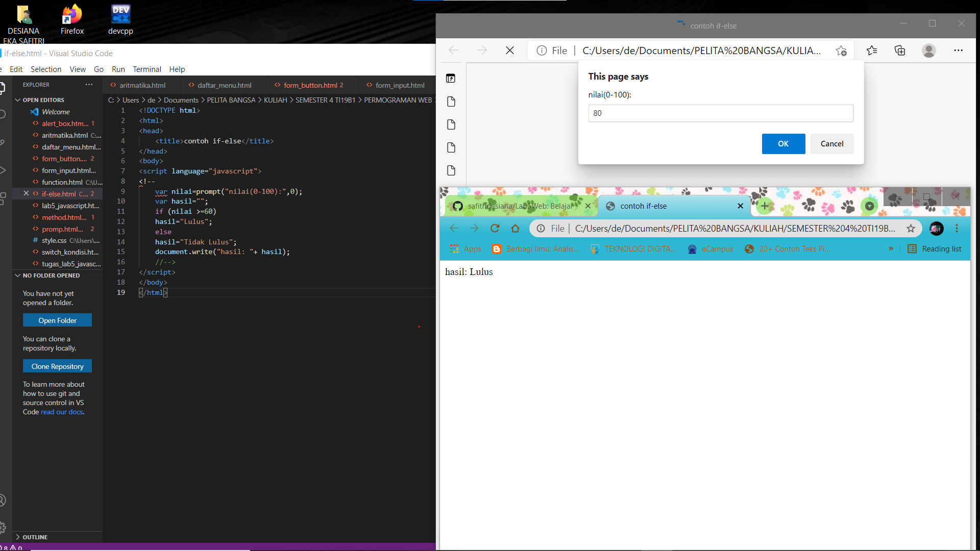The width and height of the screenshot is (980, 551).
Task: Open Edge Collections icon
Action: [x=900, y=51]
